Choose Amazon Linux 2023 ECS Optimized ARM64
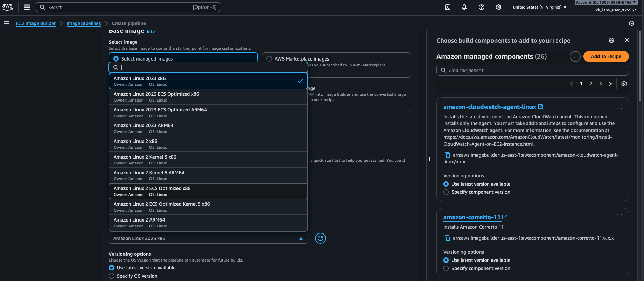Screen dimensions: 644x281 click(208, 112)
